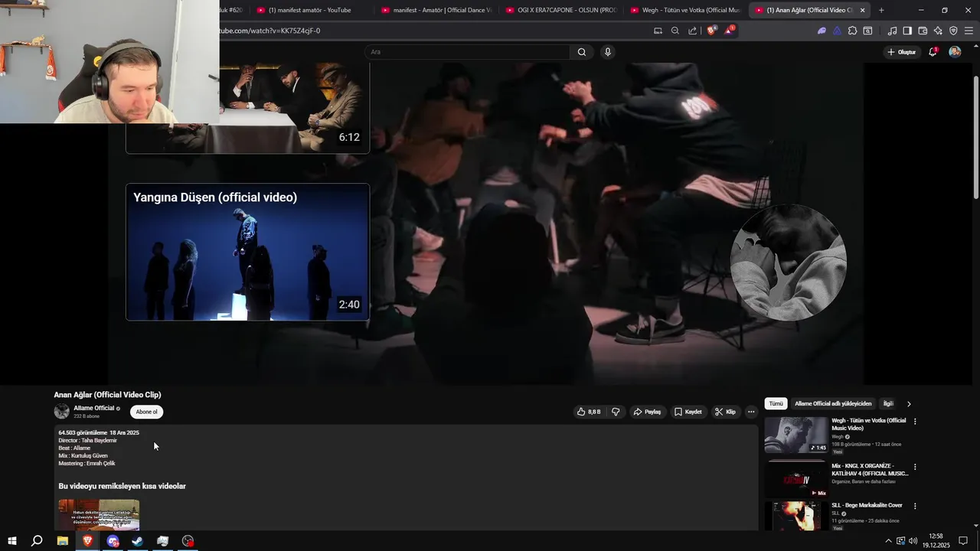The image size is (980, 551).
Task: Open File Explorer from the taskbar
Action: tap(63, 541)
